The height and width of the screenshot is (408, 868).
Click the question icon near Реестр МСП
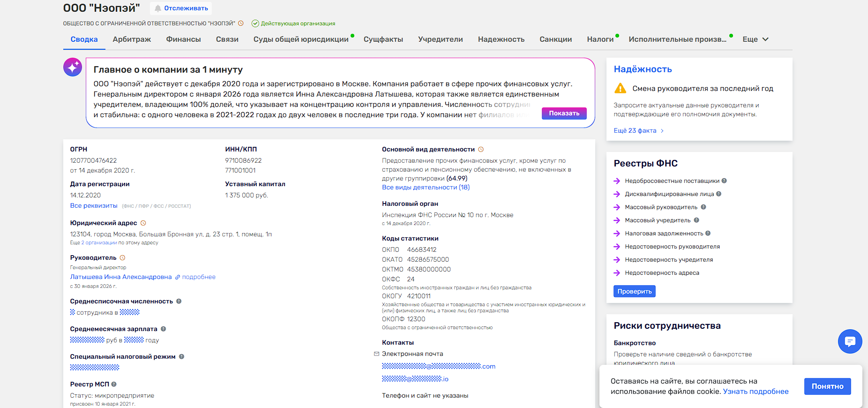tap(114, 385)
